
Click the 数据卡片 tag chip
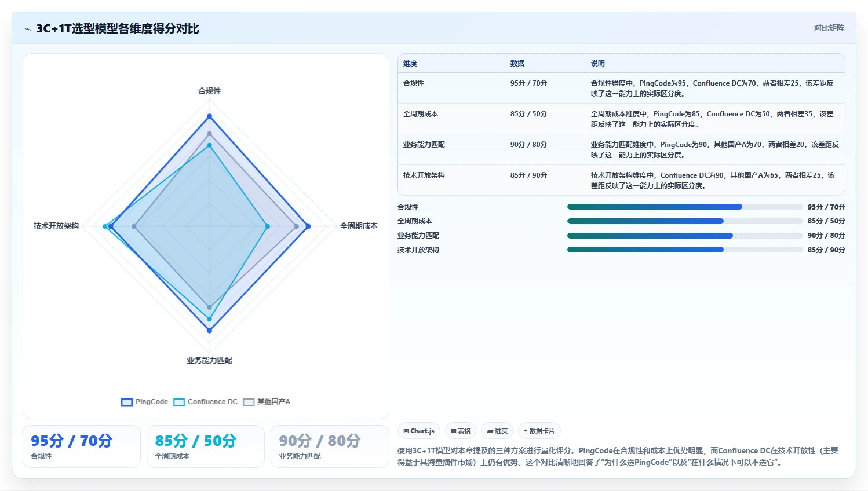click(x=539, y=431)
